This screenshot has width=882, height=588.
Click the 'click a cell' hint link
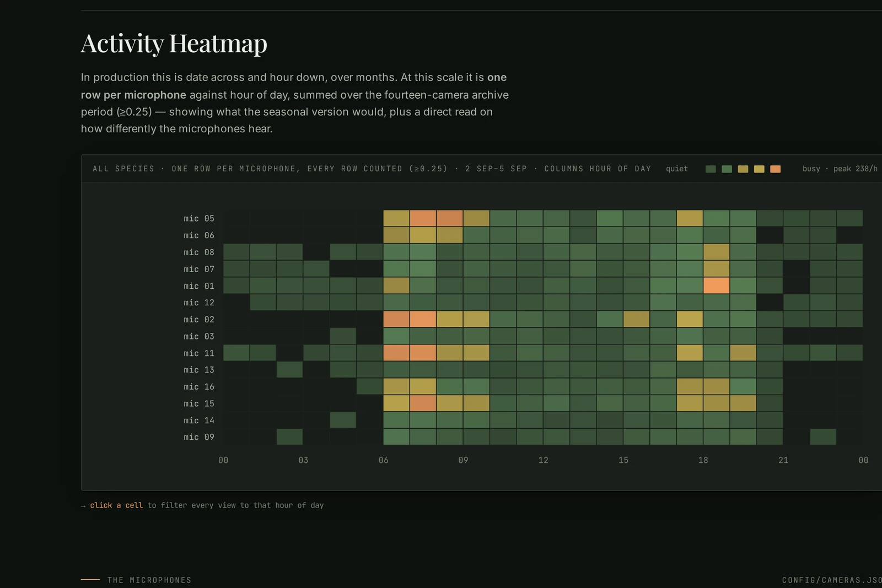point(116,505)
